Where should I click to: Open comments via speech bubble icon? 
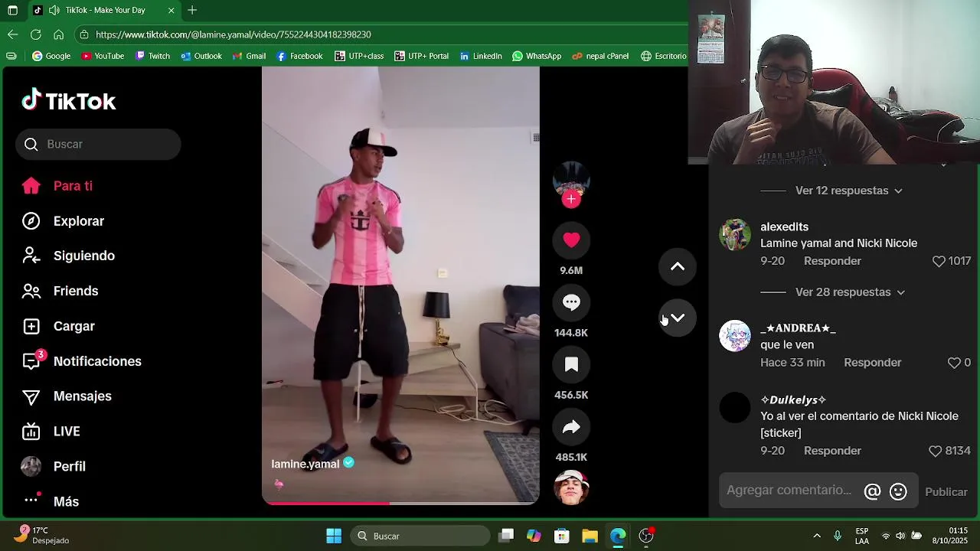pyautogui.click(x=571, y=302)
